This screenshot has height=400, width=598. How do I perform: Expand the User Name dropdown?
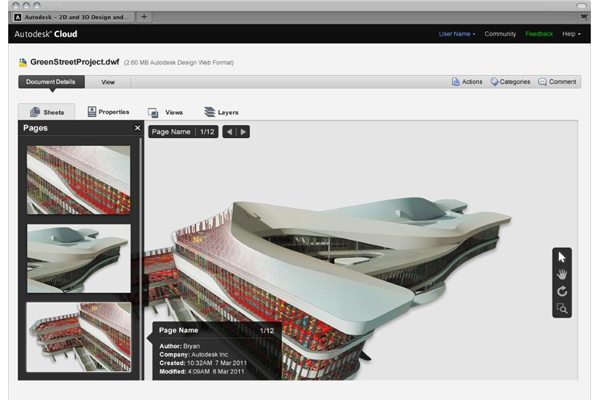pyautogui.click(x=457, y=34)
